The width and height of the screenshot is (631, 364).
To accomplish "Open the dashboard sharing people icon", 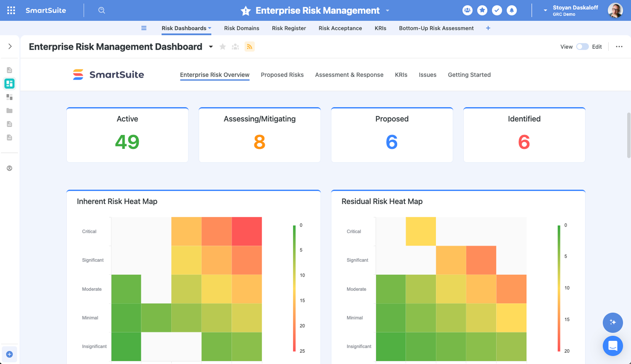I will [x=236, y=47].
